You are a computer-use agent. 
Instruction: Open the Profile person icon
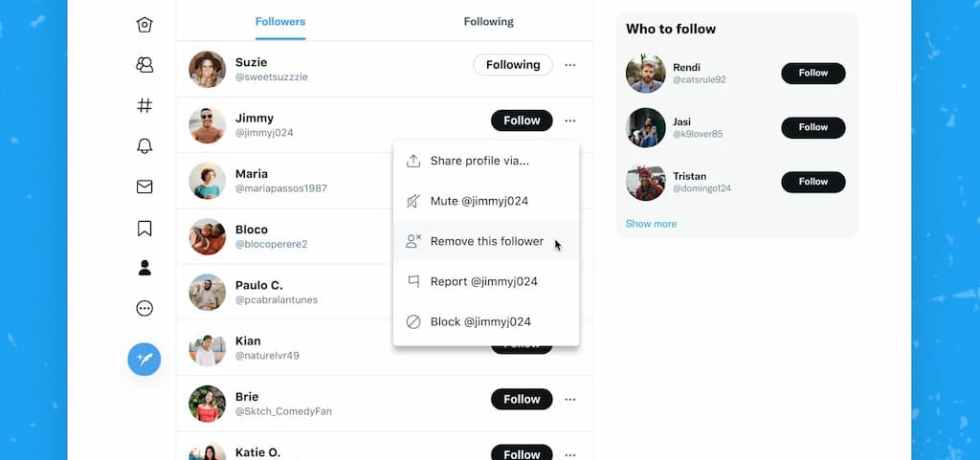click(144, 268)
